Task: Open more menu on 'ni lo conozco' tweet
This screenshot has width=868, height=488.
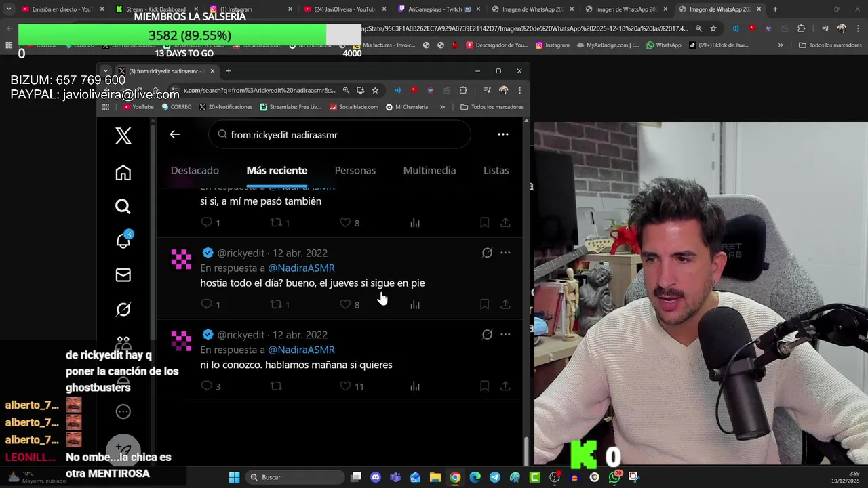Action: [505, 334]
